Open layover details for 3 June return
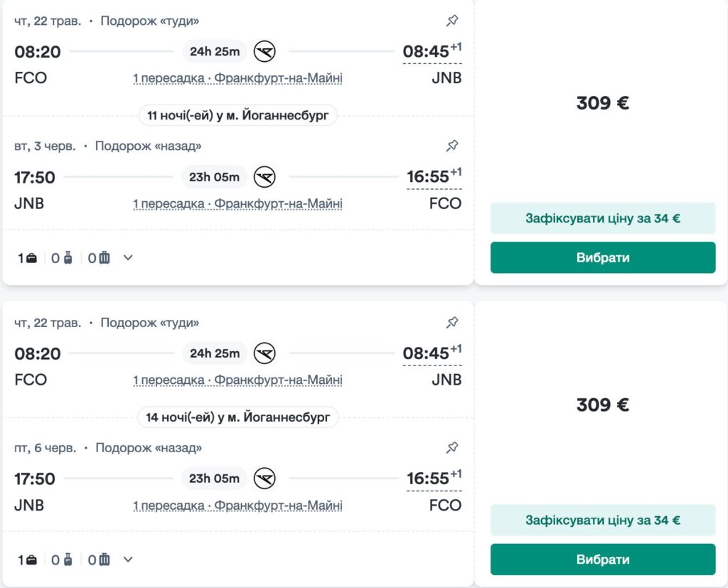This screenshot has width=728, height=588. [237, 204]
